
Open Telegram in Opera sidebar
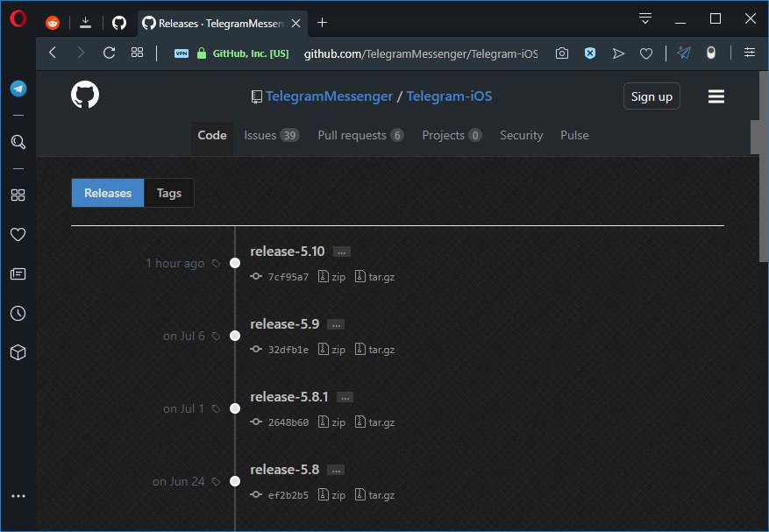coord(18,89)
